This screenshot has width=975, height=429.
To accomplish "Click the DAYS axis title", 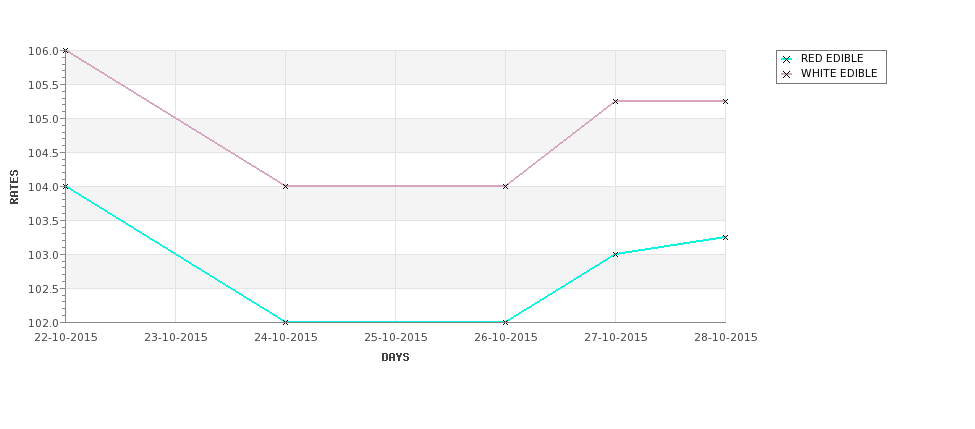I will point(395,358).
